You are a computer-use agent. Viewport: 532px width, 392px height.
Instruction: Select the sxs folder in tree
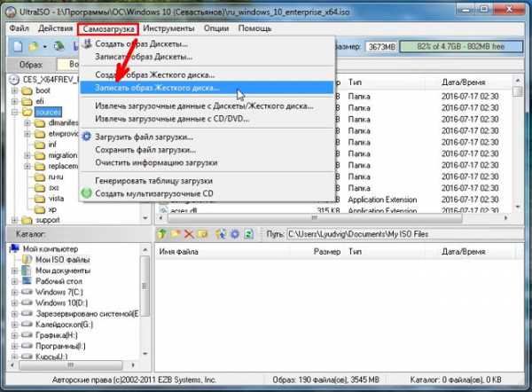coord(53,188)
